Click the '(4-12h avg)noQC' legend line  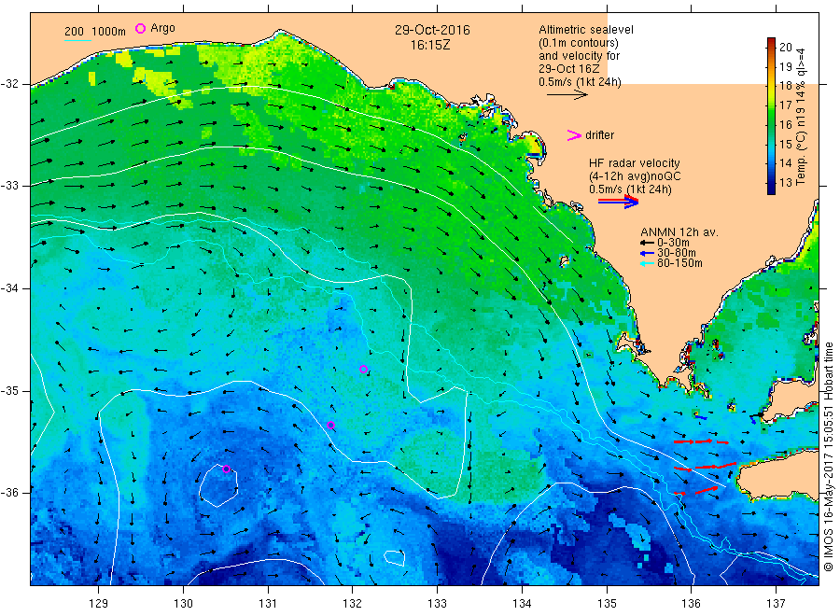[635, 176]
